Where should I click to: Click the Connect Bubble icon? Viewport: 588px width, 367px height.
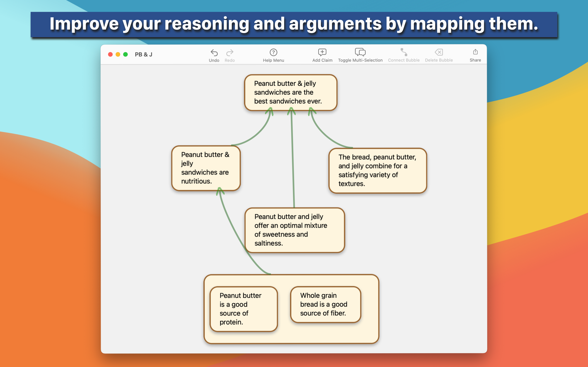(x=404, y=52)
